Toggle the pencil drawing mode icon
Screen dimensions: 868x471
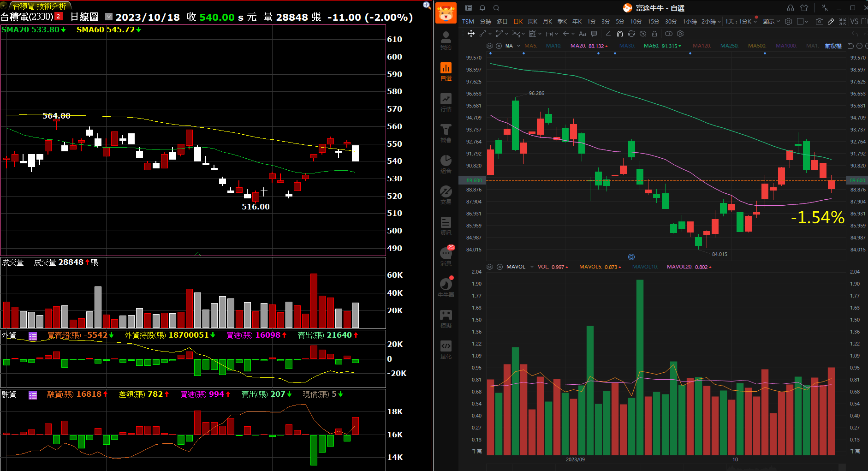pyautogui.click(x=831, y=22)
